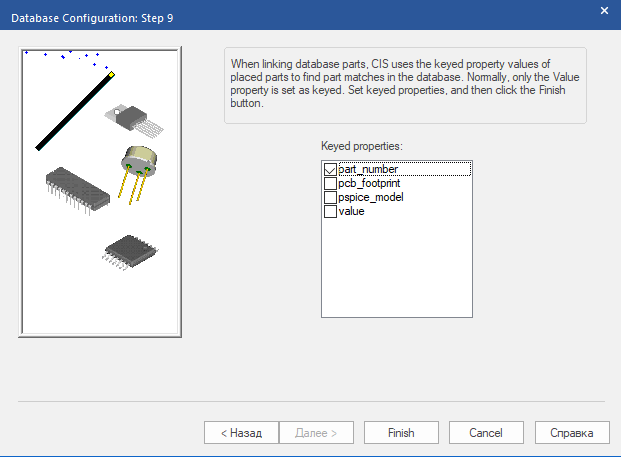Cancel the database configuration wizard
Viewport: 621px width, 457px height.
(x=484, y=433)
